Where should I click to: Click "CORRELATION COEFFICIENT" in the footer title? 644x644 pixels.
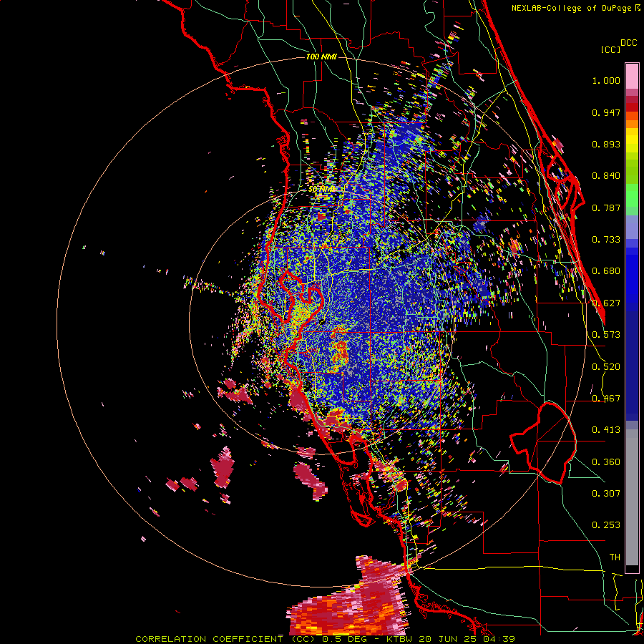(x=209, y=639)
